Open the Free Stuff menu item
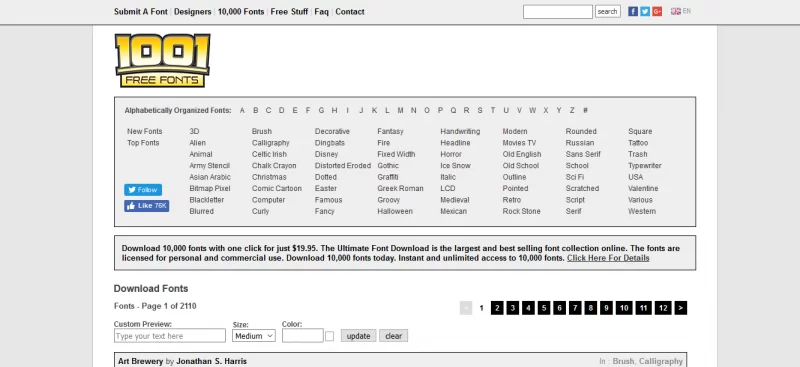 point(289,12)
